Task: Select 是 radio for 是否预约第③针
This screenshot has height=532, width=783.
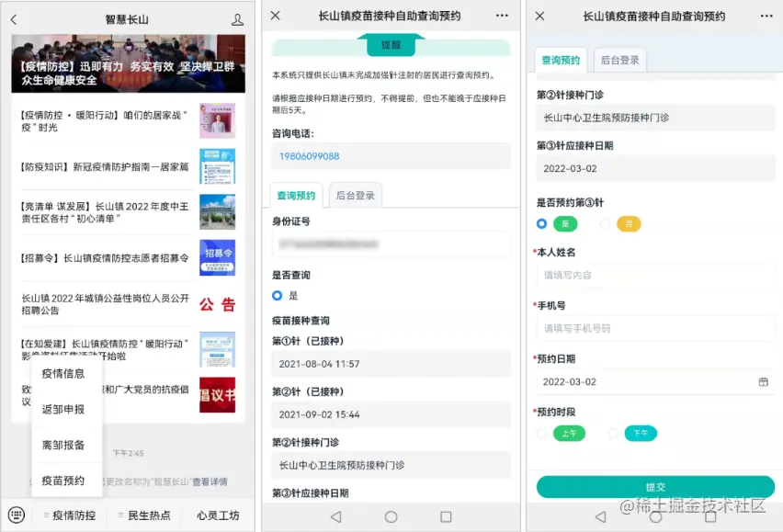Action: tap(542, 223)
